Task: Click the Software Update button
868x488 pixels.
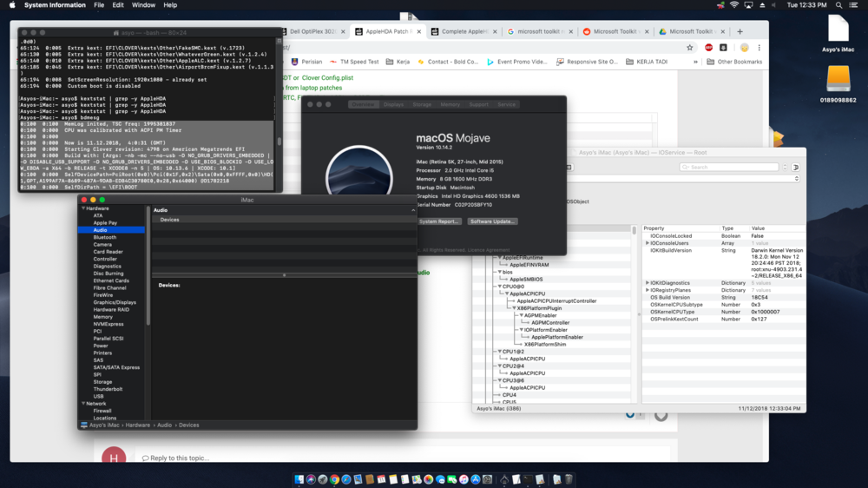Action: 492,221
